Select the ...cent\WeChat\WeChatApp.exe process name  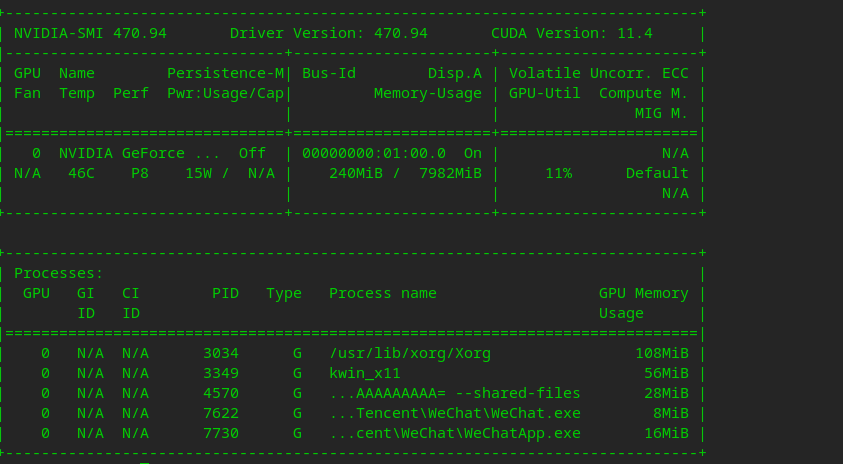(x=455, y=433)
